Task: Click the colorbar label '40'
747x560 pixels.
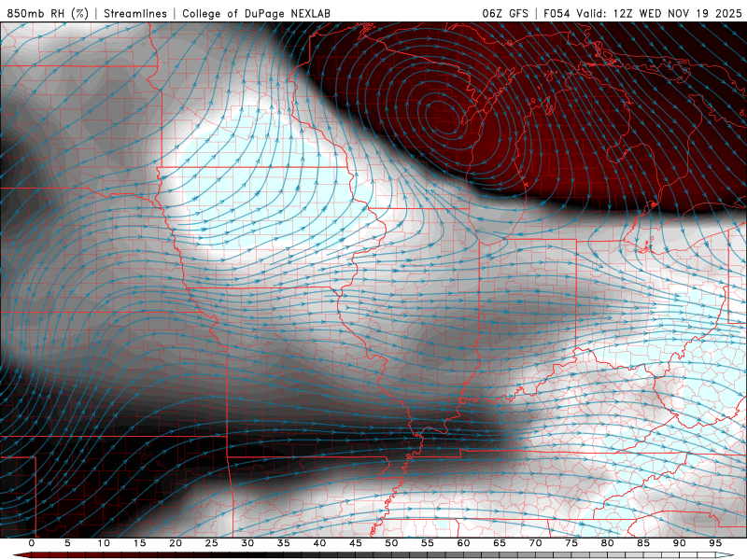Action: click(x=319, y=543)
